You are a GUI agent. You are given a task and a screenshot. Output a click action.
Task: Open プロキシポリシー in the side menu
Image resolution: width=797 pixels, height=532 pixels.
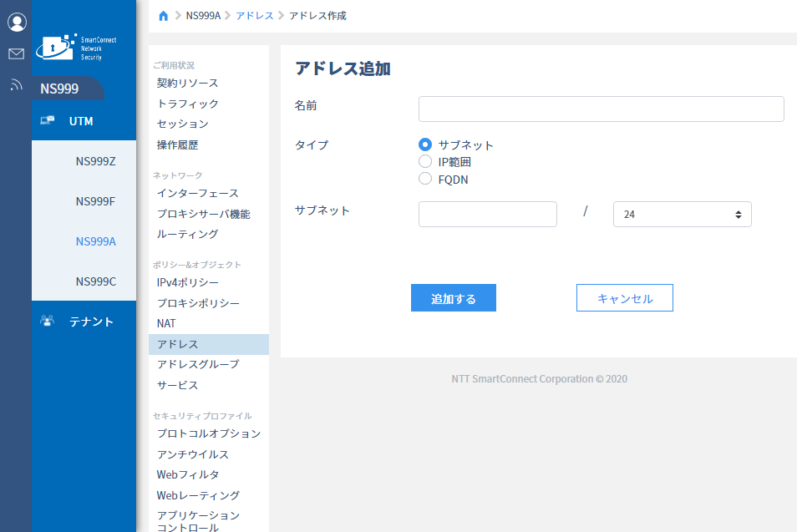(x=198, y=303)
